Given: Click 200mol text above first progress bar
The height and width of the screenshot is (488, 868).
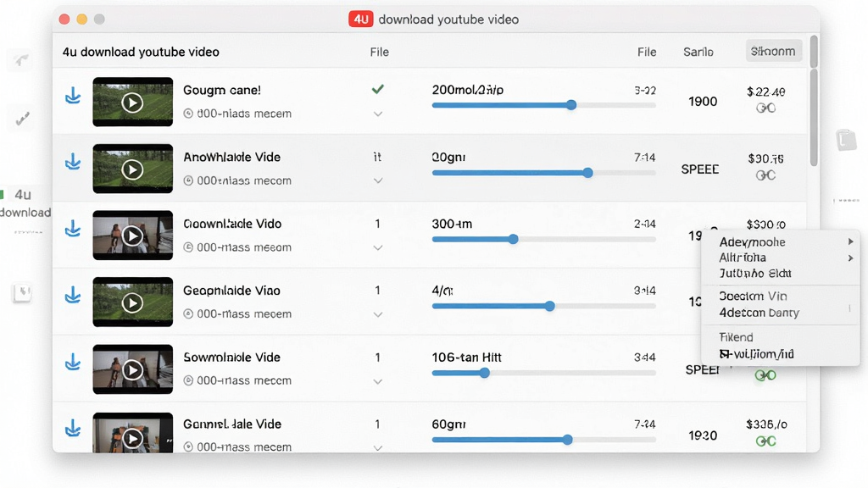Looking at the screenshot, I should [468, 90].
